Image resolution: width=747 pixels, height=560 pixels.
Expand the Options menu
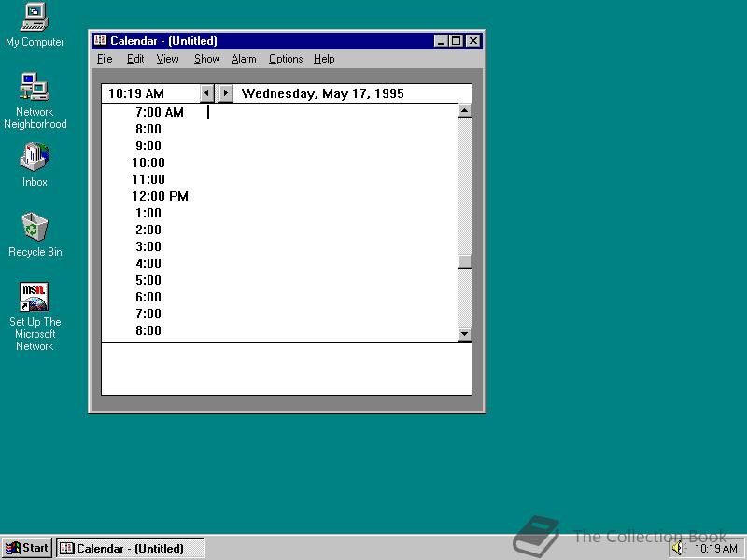(286, 59)
